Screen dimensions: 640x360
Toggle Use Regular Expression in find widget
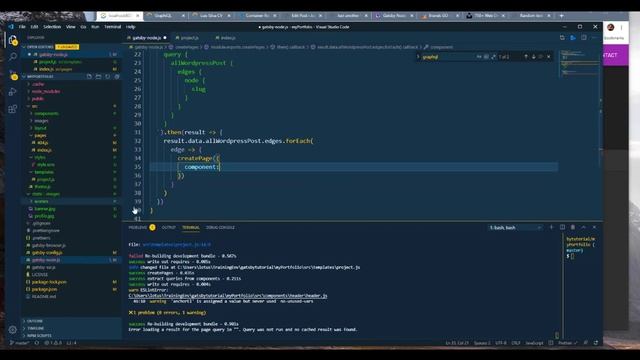pos(493,57)
